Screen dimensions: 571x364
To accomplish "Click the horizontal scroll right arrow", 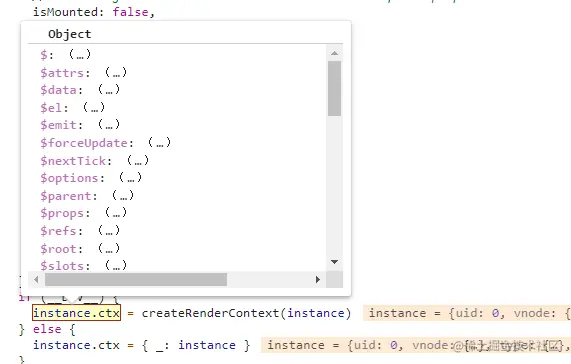I will [x=318, y=280].
